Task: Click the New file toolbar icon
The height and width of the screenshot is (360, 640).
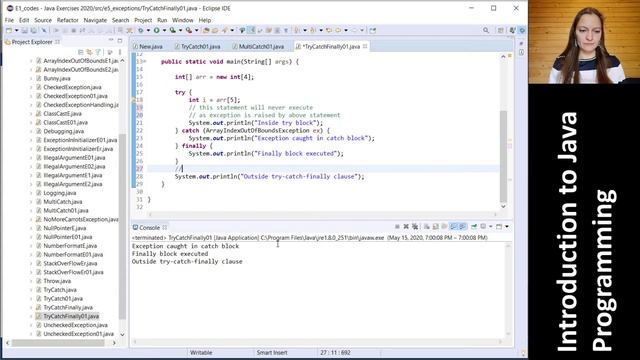Action: 9,30
